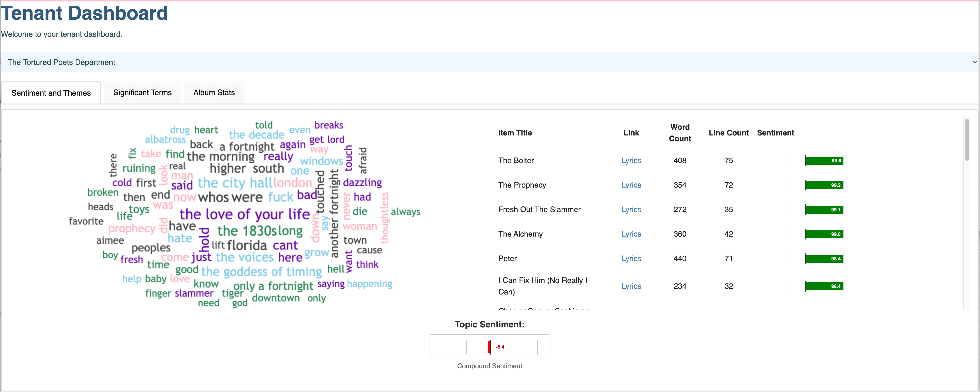Click the word count 354 cell
980x392 pixels.
680,185
